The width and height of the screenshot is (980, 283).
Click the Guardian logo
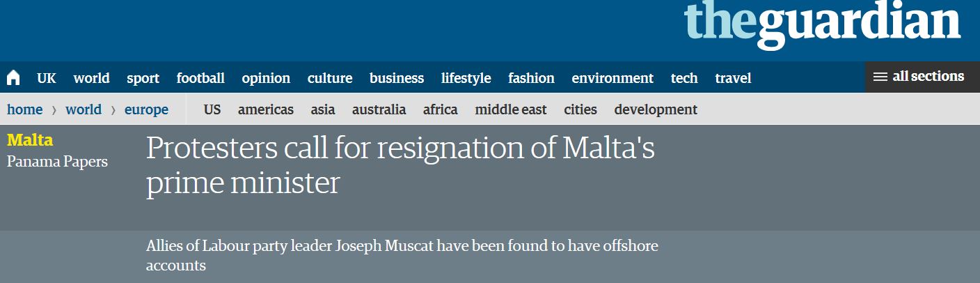[x=822, y=26]
